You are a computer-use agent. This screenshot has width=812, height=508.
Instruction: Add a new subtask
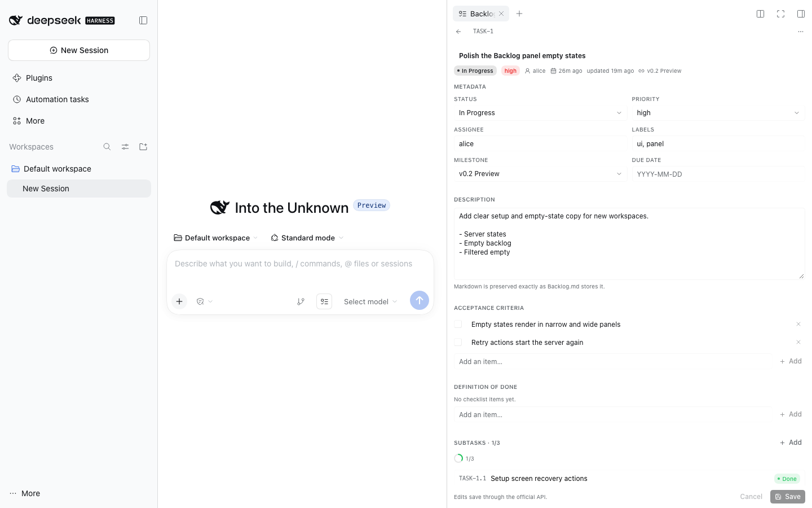point(791,443)
